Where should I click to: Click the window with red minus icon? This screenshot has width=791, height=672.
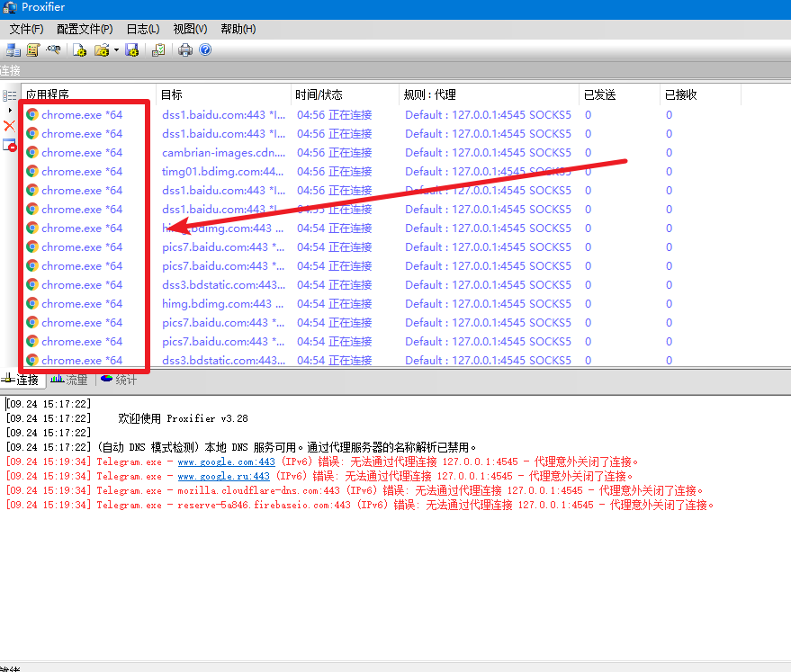coord(10,146)
